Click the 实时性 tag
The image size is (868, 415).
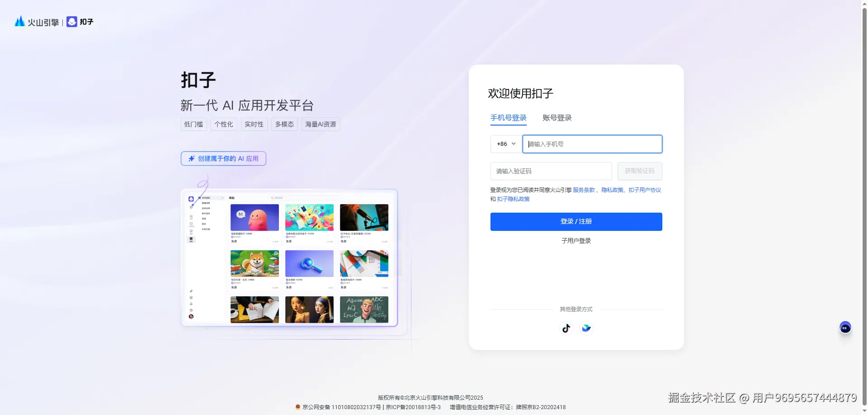click(254, 124)
